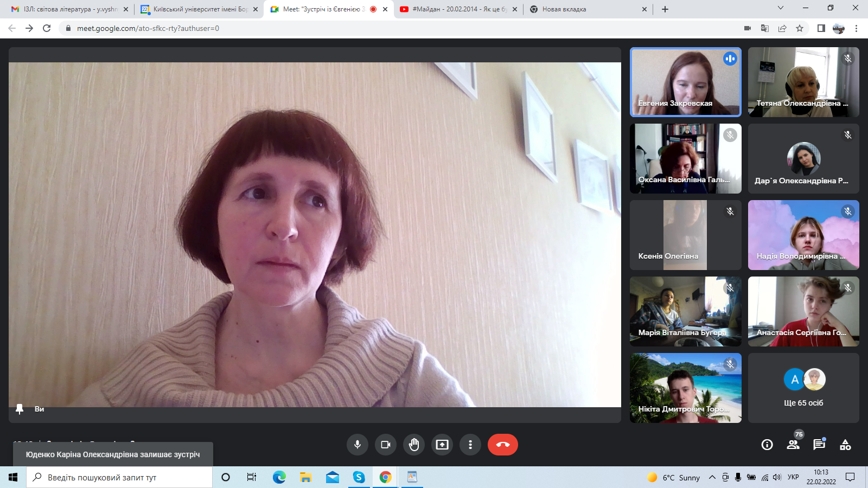868x488 pixels.
Task: Click the Windows search input field
Action: tap(119, 477)
